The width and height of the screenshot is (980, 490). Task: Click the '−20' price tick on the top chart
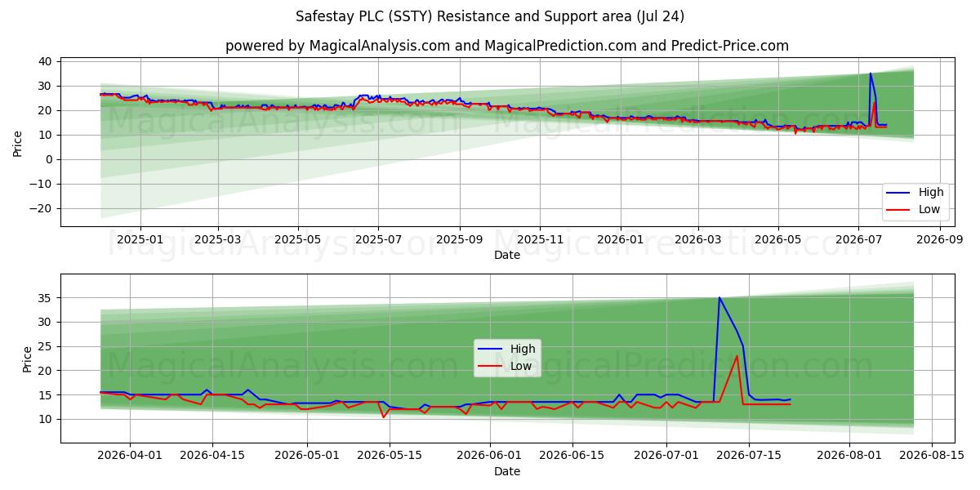coord(42,208)
